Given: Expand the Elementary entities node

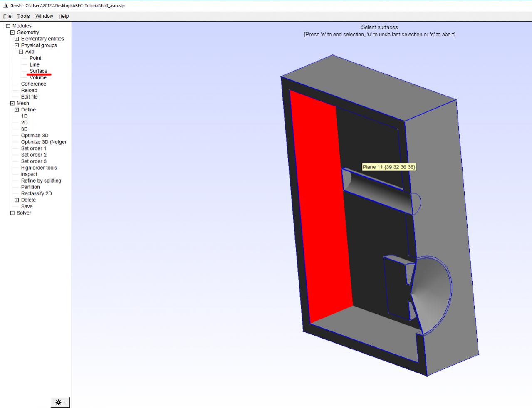Looking at the screenshot, I should coord(17,39).
